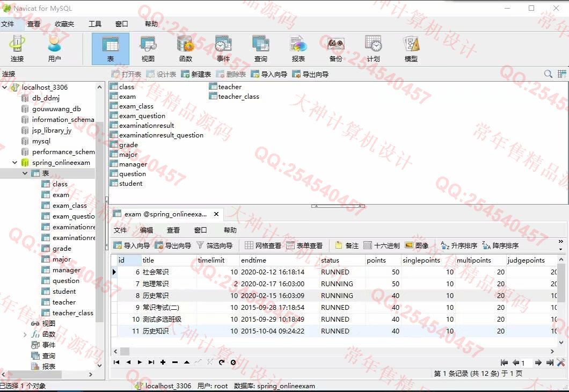Click 删除表 delete table button
This screenshot has height=392, width=569.
pos(231,74)
